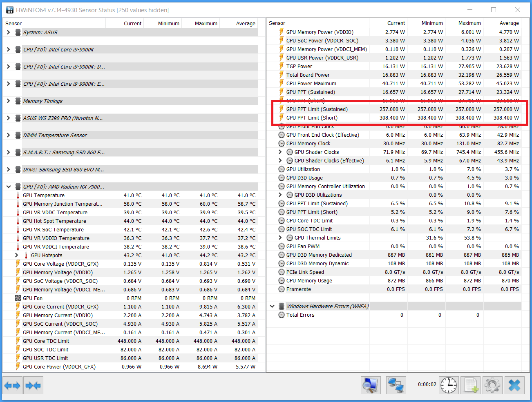Click the HWiNFO64 title bar app icon
Image resolution: width=532 pixels, height=402 pixels.
pyautogui.click(x=10, y=10)
